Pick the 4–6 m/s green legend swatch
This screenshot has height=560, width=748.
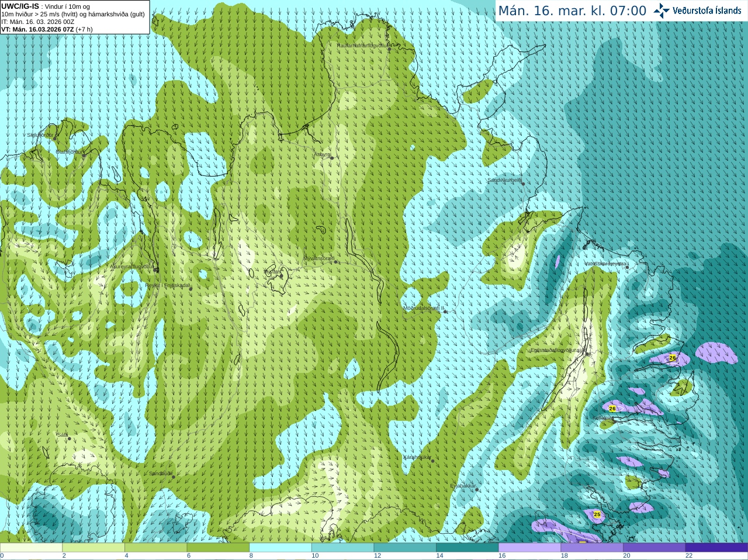click(x=155, y=548)
